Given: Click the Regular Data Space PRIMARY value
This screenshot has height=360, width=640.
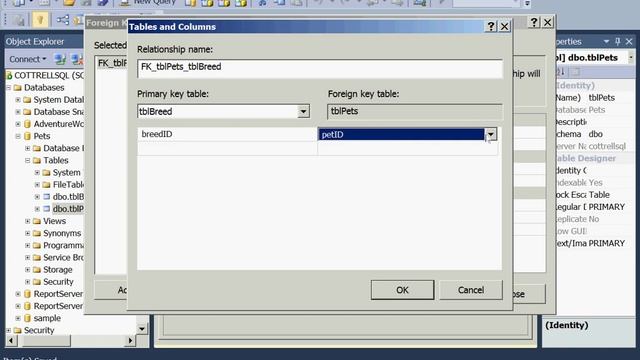Looking at the screenshot, I should 607,207.
